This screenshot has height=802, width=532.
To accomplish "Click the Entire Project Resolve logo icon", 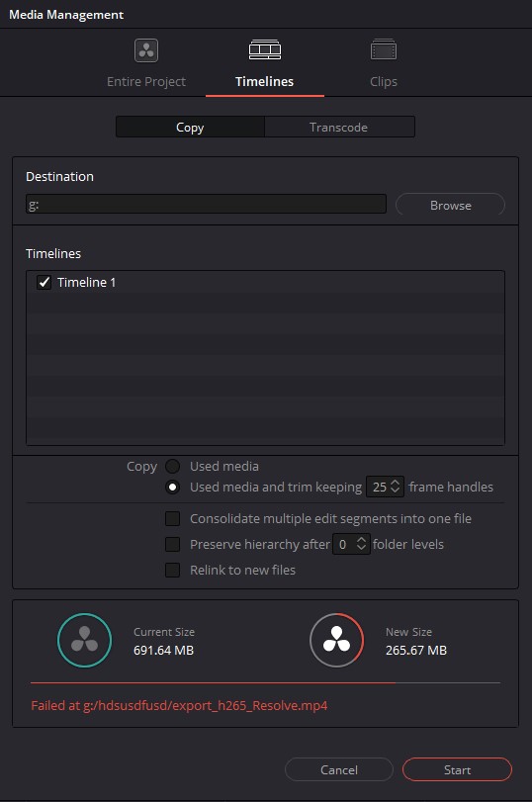I will pos(146,50).
